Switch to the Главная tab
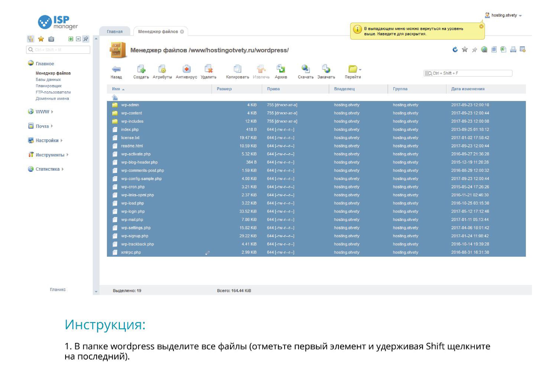 tap(115, 32)
